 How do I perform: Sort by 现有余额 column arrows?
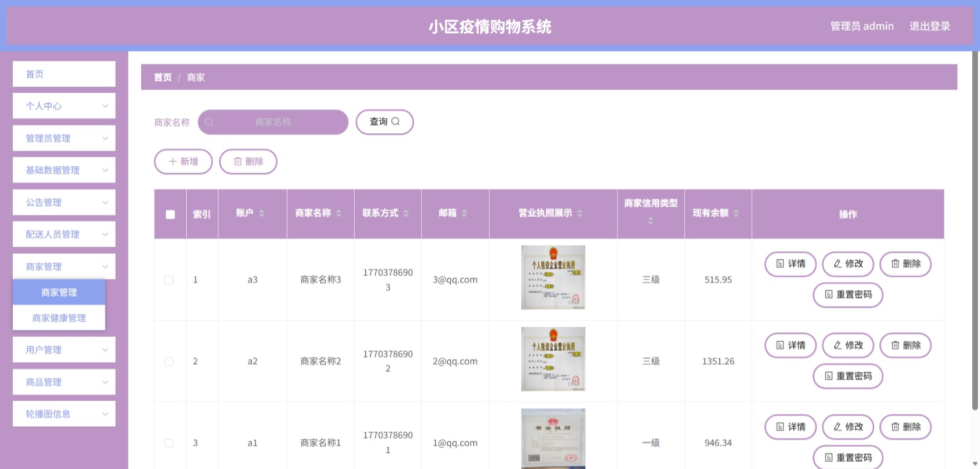click(737, 213)
